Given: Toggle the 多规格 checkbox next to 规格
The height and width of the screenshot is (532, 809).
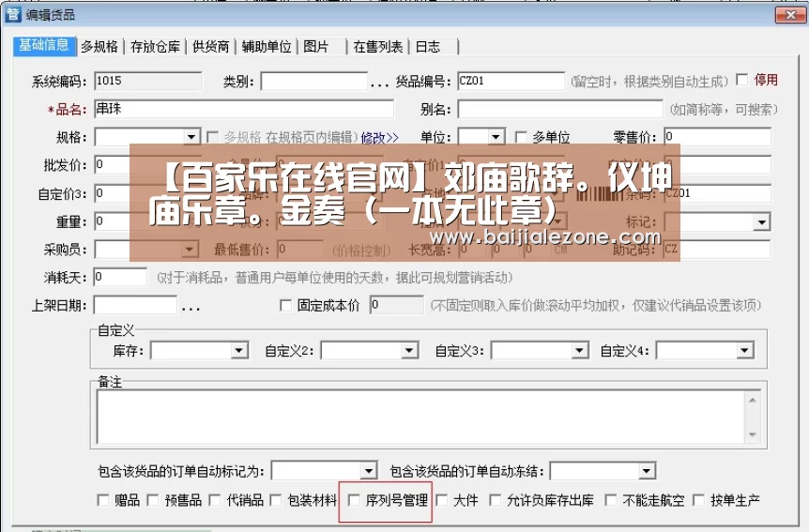Looking at the screenshot, I should pyautogui.click(x=212, y=137).
